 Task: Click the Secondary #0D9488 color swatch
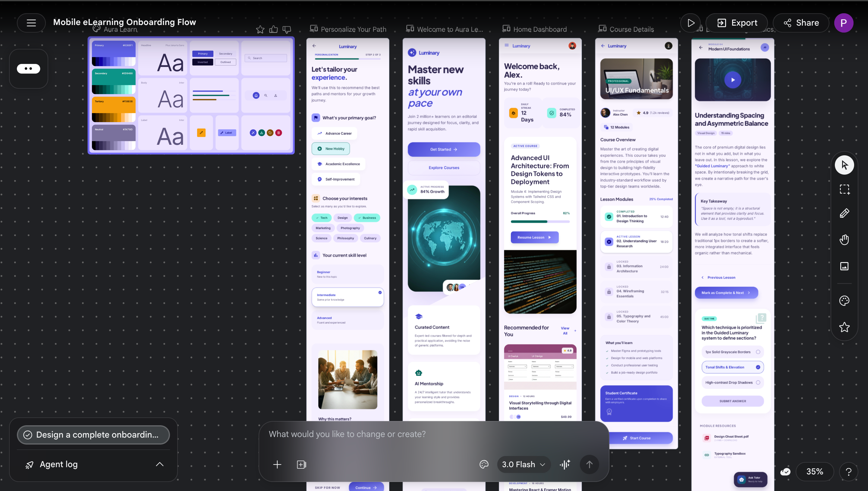(114, 82)
